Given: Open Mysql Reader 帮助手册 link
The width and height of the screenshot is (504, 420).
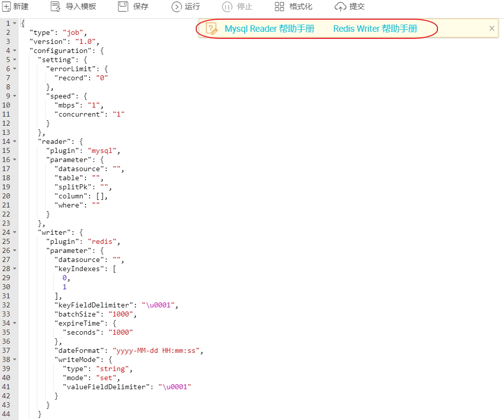Looking at the screenshot, I should (x=269, y=29).
